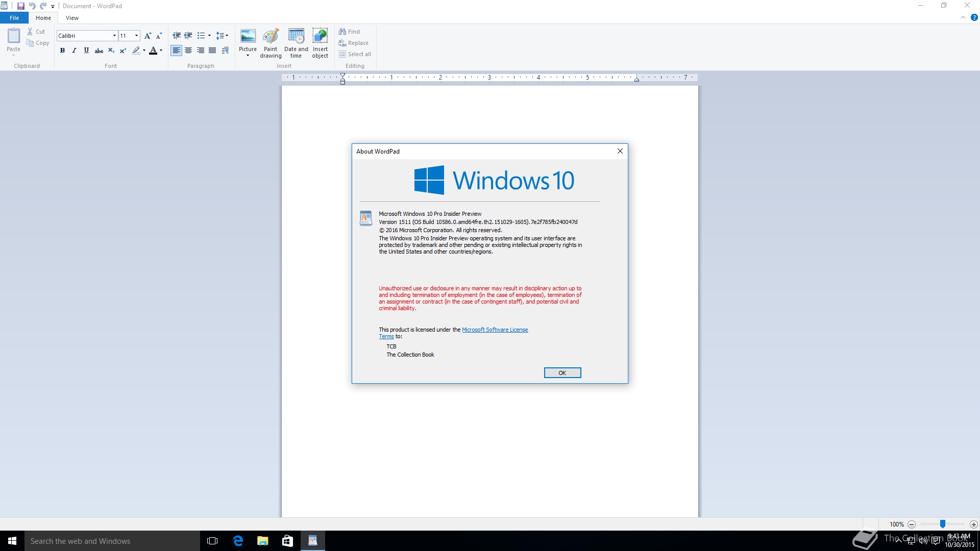
Task: Click Select all in Editing group
Action: pos(355,54)
